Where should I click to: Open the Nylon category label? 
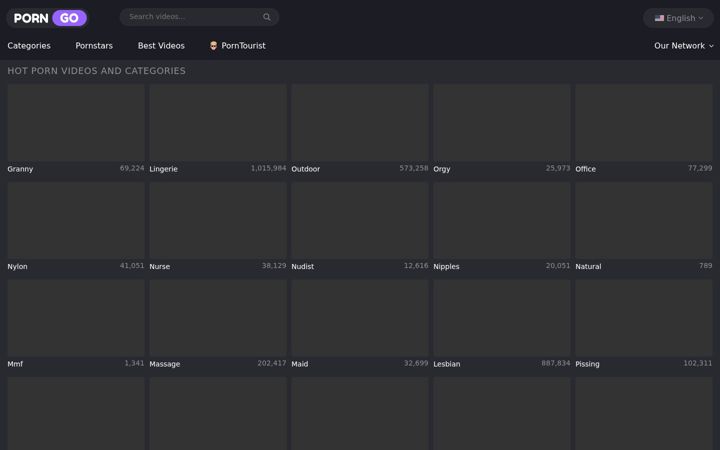tap(17, 267)
